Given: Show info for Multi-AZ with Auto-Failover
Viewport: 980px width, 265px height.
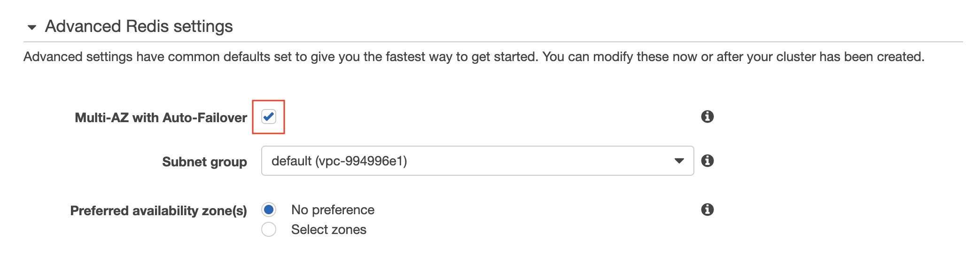Looking at the screenshot, I should (x=707, y=117).
